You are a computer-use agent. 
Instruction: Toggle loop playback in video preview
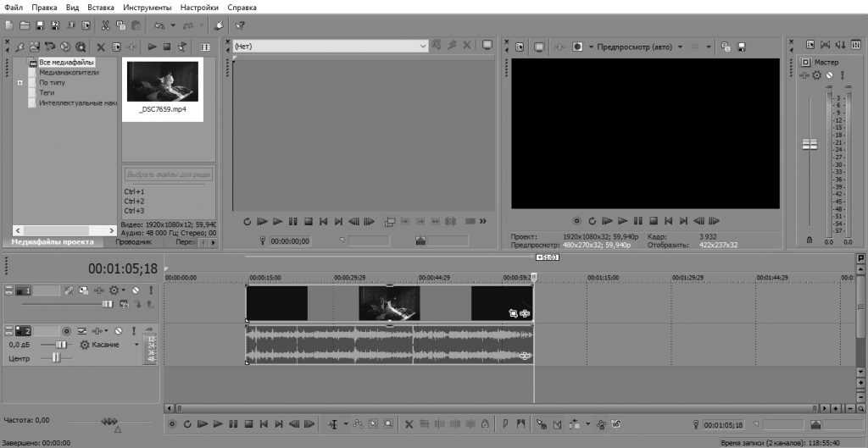click(592, 221)
